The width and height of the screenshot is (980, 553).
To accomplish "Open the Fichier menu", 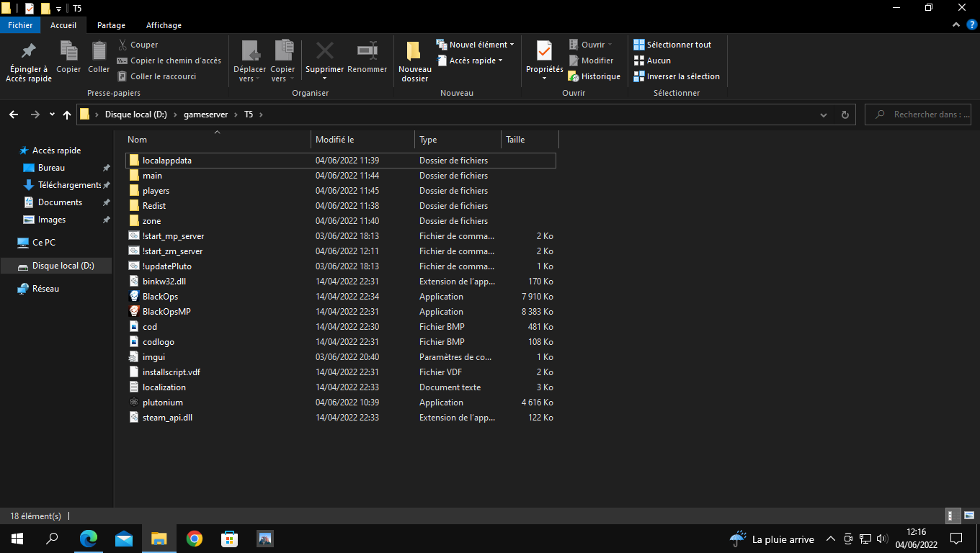I will click(x=20, y=25).
